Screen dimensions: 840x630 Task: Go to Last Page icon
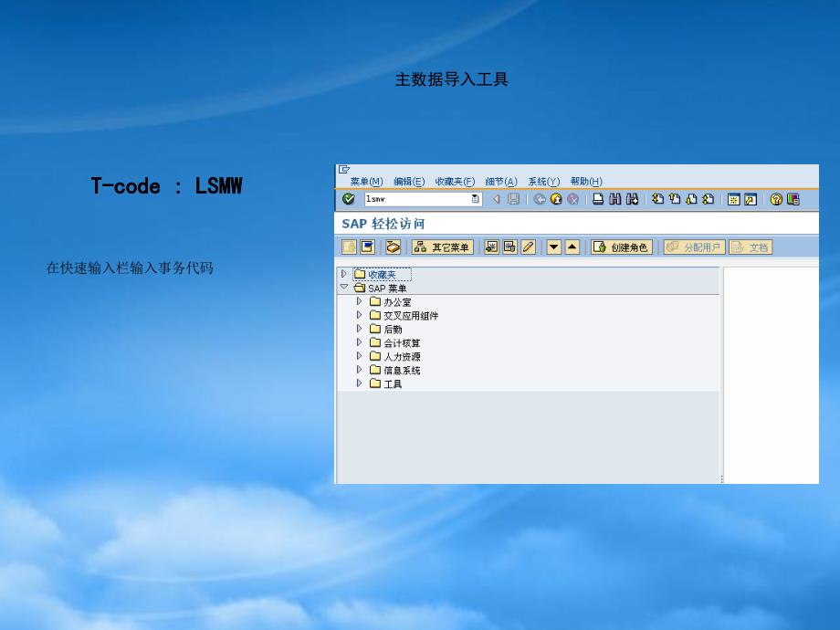point(709,199)
